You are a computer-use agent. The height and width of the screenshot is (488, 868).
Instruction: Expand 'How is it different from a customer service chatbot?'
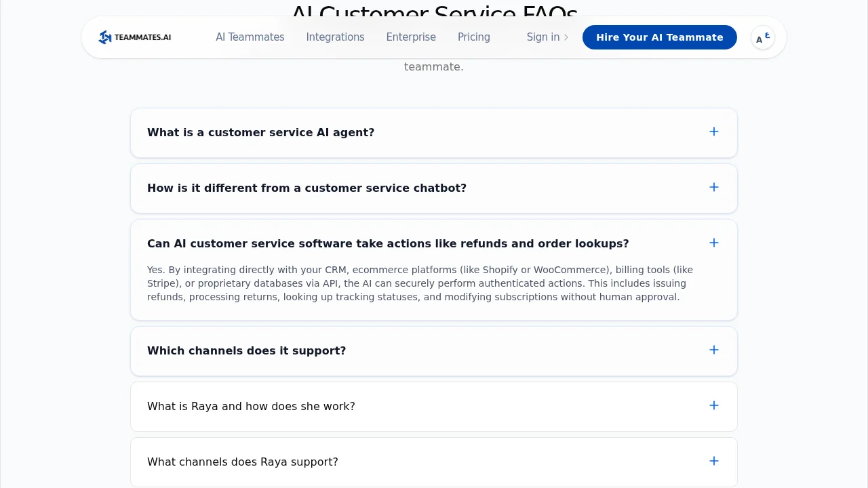307,188
